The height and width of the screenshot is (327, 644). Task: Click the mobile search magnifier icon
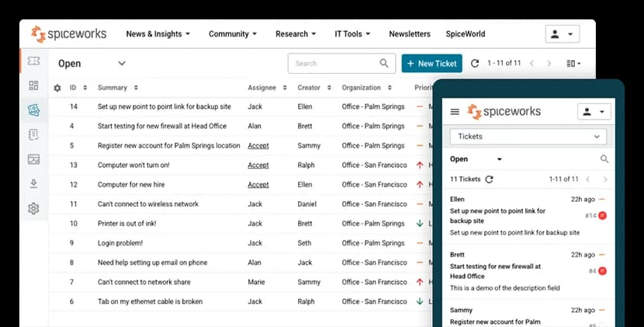tap(604, 158)
